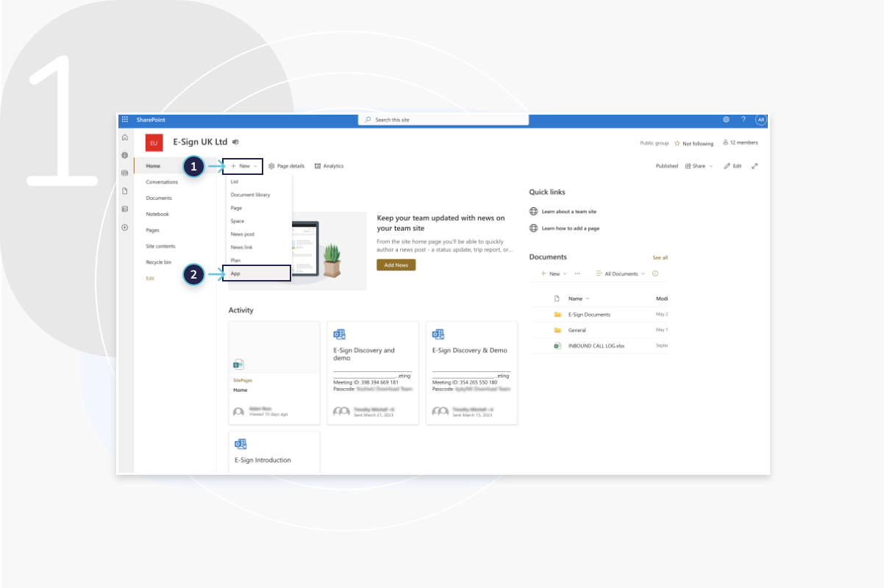Open the SharePoint app launcher waffle icon
Screen dimensions: 884x588
click(124, 120)
